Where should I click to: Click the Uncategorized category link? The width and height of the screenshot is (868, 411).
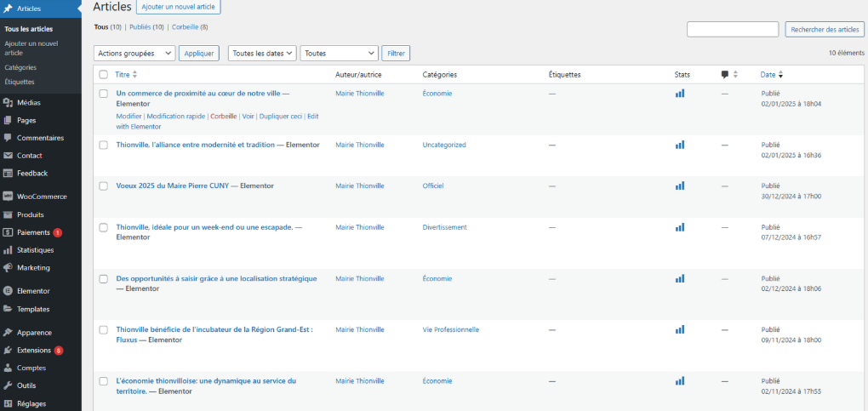click(x=444, y=146)
